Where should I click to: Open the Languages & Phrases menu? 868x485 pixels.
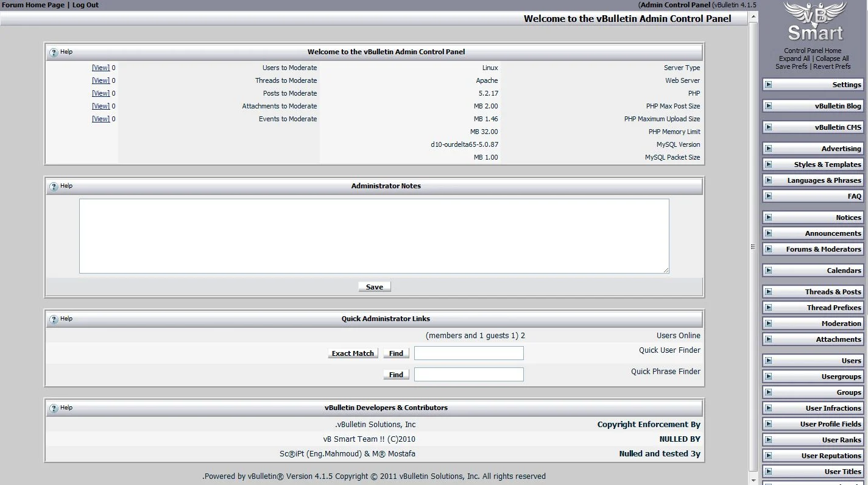(824, 180)
